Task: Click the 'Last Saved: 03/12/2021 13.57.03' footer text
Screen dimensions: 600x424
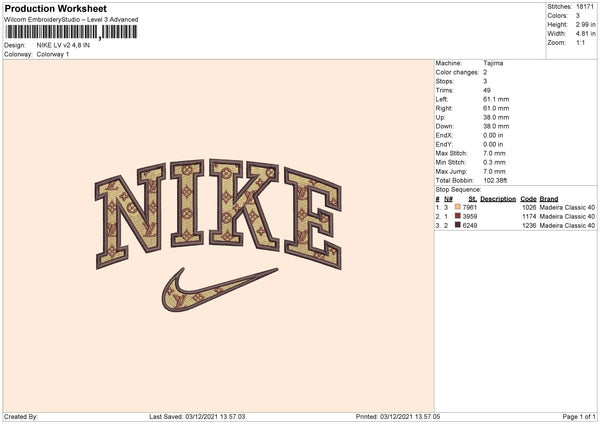Action: click(197, 416)
